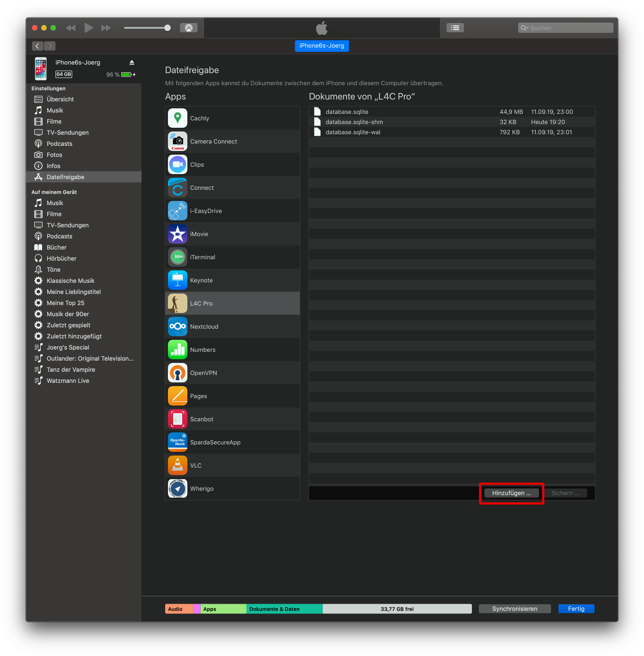
Task: Select the Camera Connect app icon
Action: (x=178, y=141)
